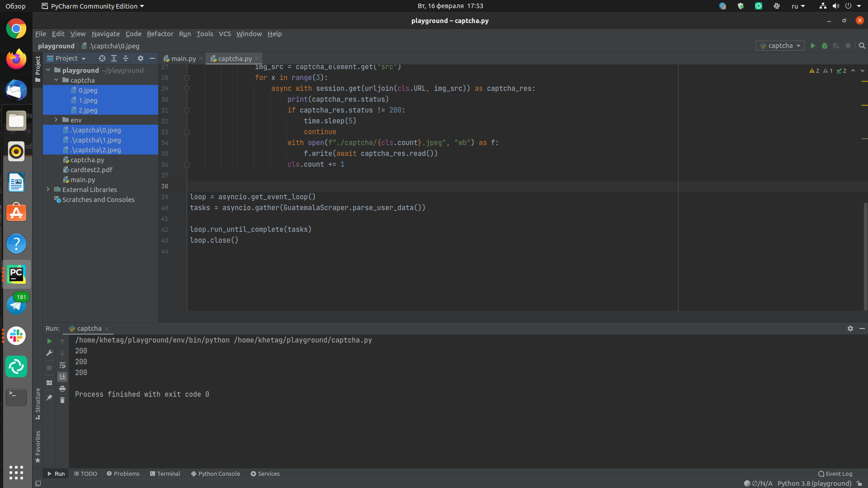Select 1.jpeg in captcha folder
The image size is (868, 488).
pyautogui.click(x=88, y=100)
